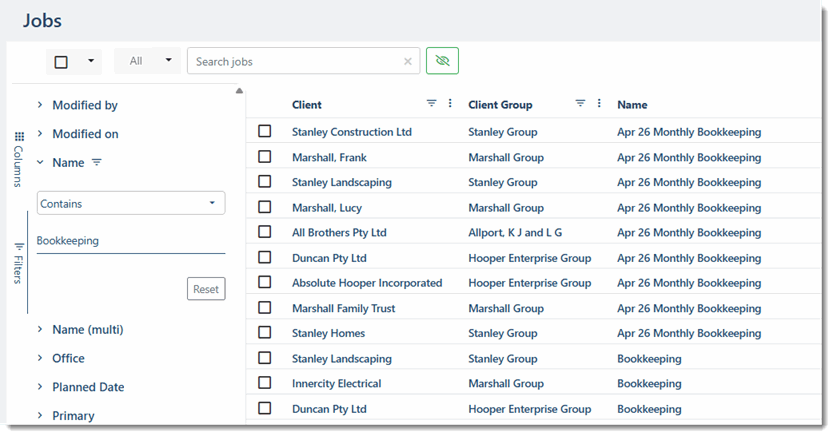Sort by the Client Group column header
The width and height of the screenshot is (829, 432).
click(500, 105)
